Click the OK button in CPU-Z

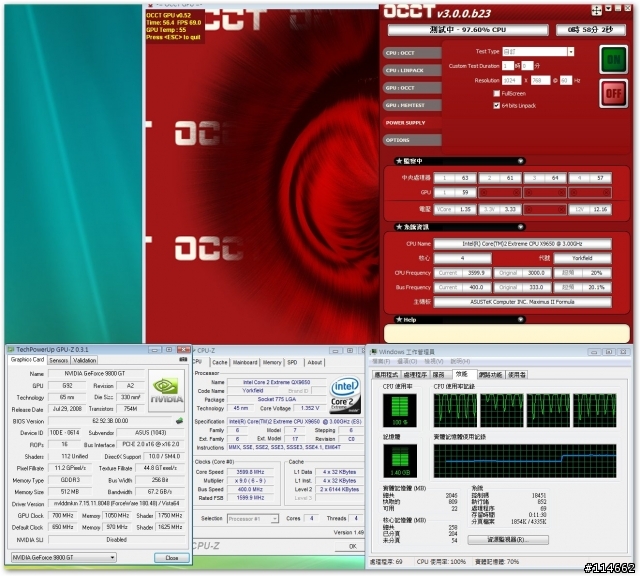click(353, 547)
